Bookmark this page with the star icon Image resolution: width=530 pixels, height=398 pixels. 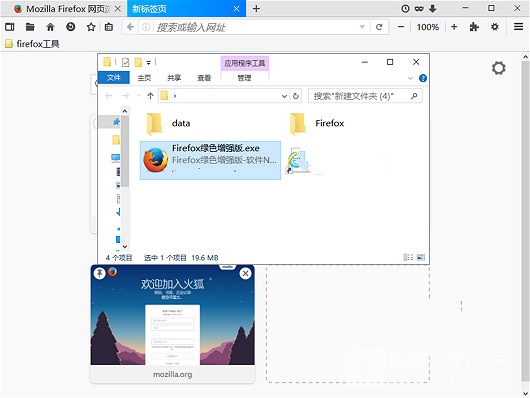click(x=91, y=27)
